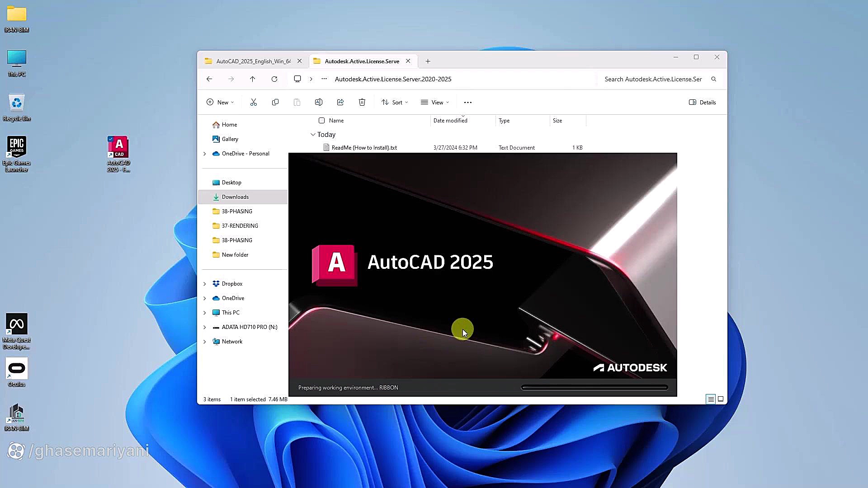Viewport: 868px width, 488px height.
Task: Open the Sort dropdown menu
Action: pos(394,102)
